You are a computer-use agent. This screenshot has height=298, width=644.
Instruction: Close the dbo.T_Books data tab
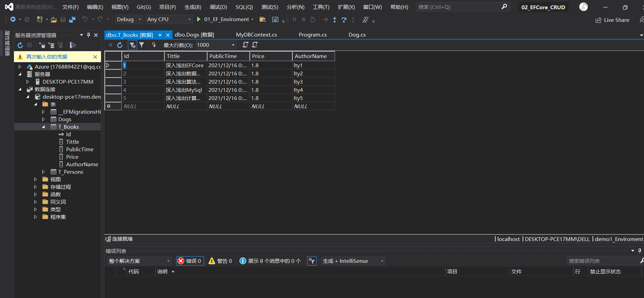click(168, 35)
